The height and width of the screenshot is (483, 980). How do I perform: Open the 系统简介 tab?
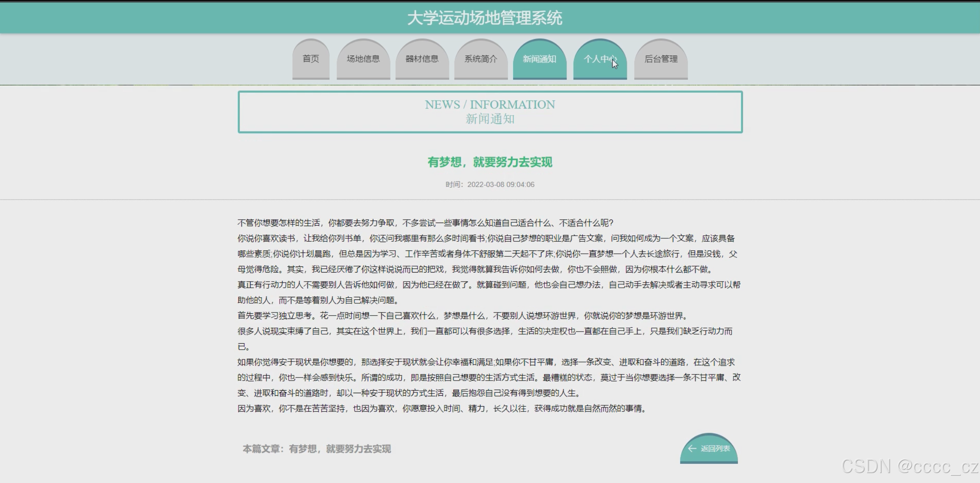pyautogui.click(x=481, y=59)
